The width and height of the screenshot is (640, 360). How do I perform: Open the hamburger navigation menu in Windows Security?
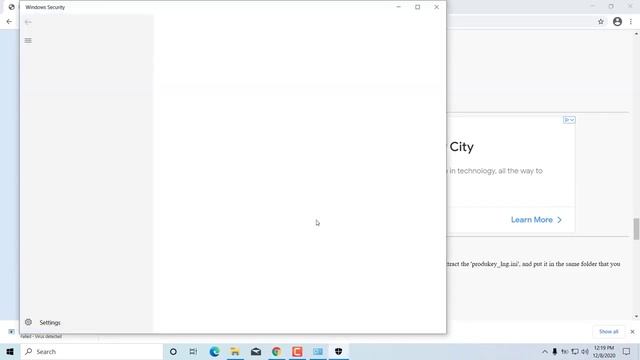[x=28, y=40]
